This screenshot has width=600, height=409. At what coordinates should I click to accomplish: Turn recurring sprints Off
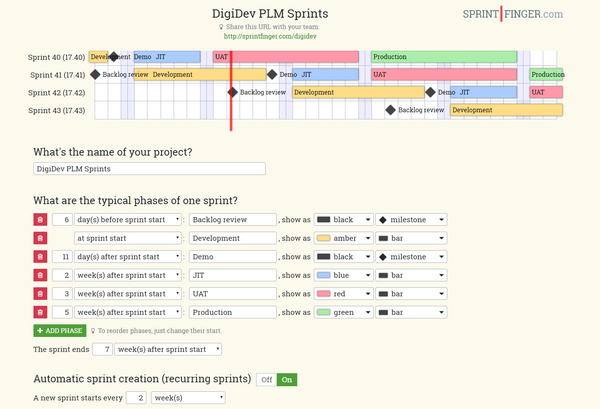pyautogui.click(x=267, y=380)
